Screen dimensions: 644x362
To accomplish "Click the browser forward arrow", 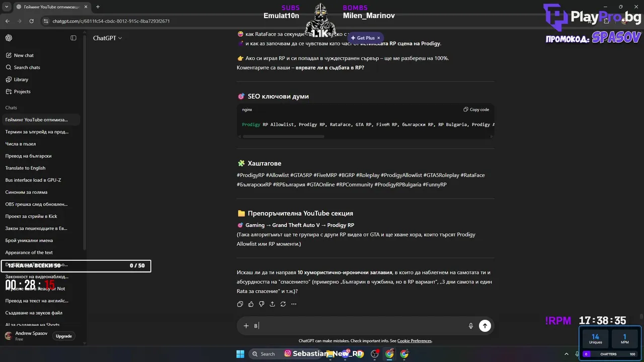I will pos(19,21).
